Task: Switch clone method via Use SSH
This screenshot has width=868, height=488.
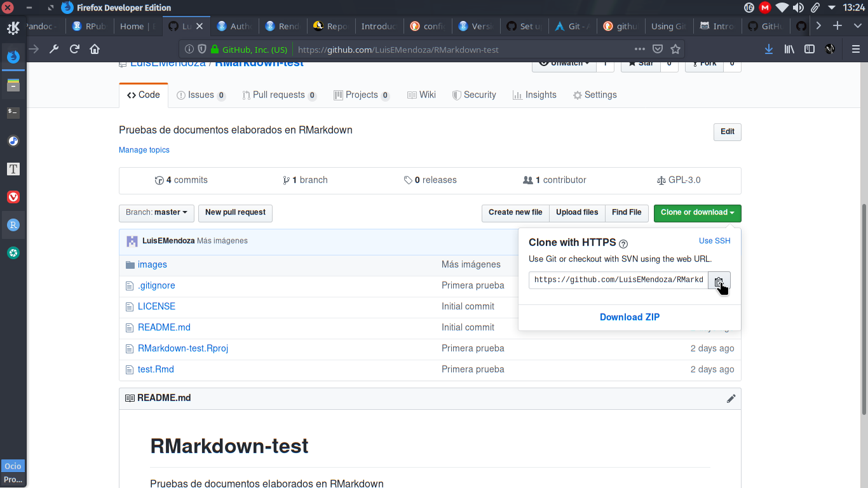Action: pyautogui.click(x=715, y=241)
